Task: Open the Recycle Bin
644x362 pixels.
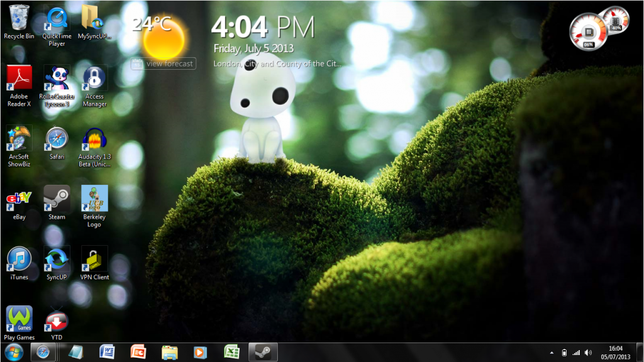Action: (x=19, y=19)
